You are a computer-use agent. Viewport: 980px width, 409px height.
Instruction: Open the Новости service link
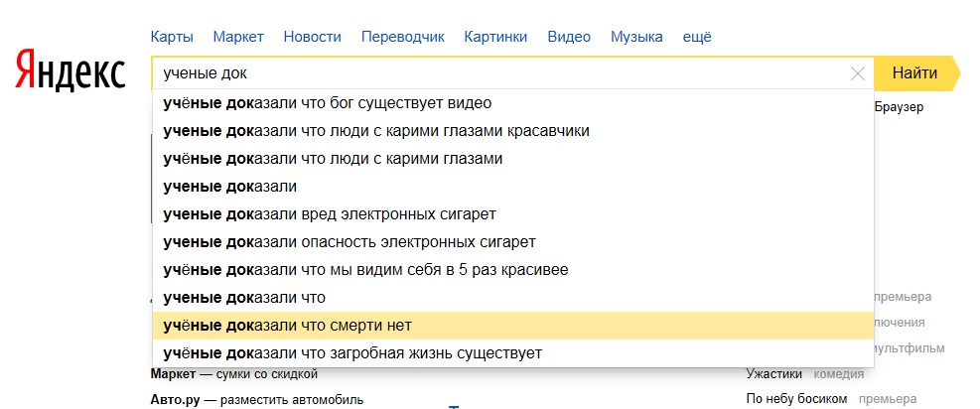pyautogui.click(x=313, y=37)
